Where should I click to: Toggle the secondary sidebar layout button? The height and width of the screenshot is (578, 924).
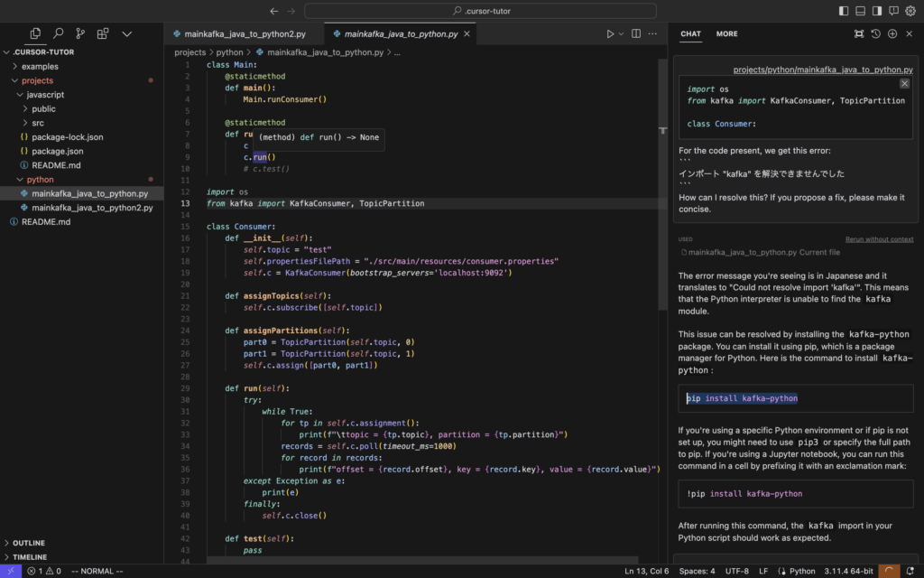pyautogui.click(x=876, y=11)
